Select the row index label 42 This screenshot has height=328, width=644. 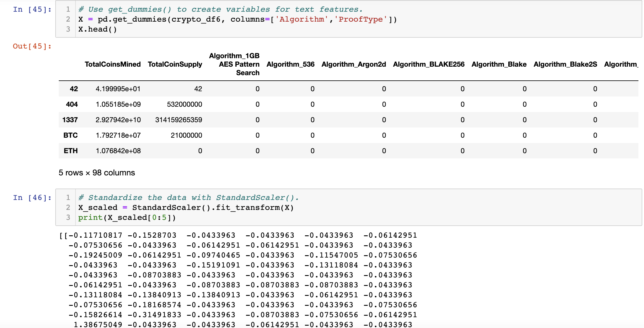[x=74, y=89]
